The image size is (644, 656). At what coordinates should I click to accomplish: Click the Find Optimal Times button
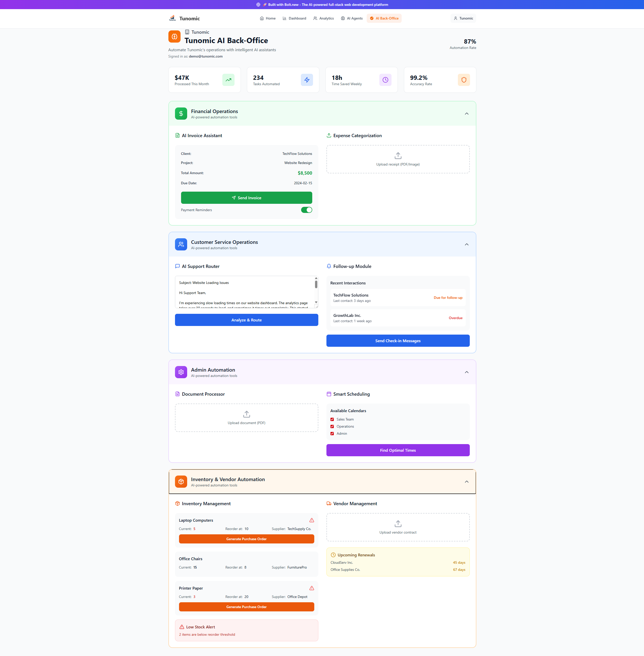(398, 450)
